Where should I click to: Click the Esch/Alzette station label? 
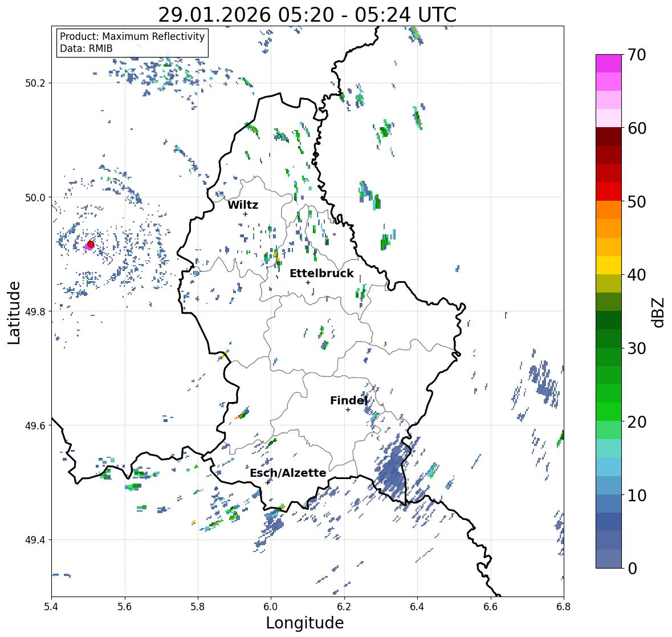click(288, 473)
